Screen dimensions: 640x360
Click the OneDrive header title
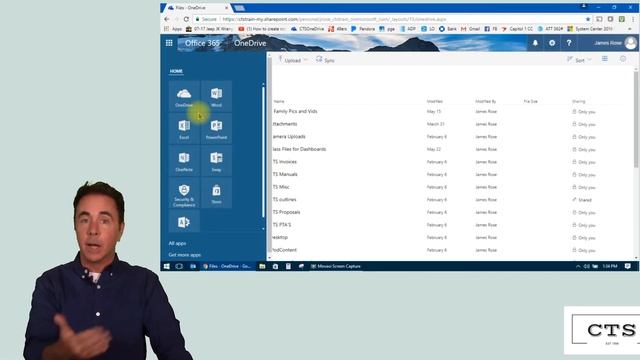pyautogui.click(x=250, y=43)
